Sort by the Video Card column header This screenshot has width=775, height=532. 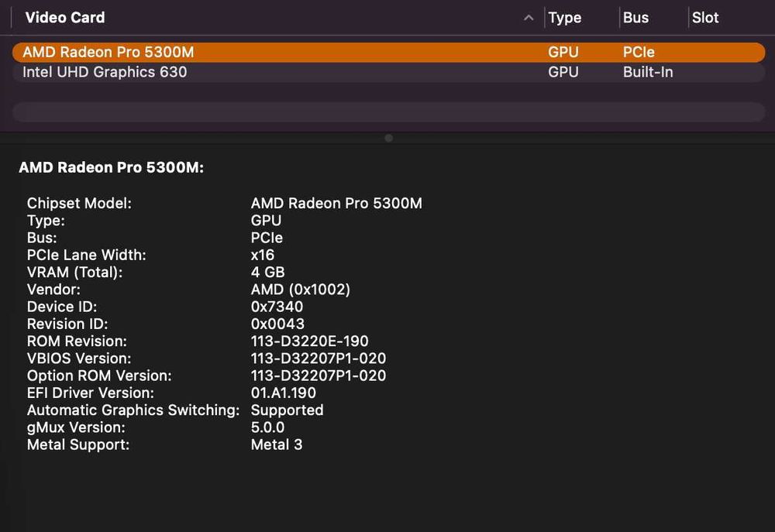click(x=65, y=18)
